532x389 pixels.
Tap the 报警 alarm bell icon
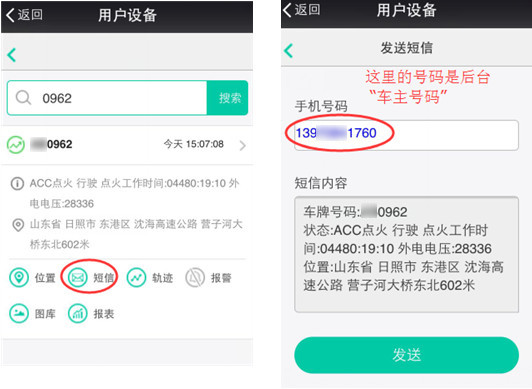click(195, 277)
